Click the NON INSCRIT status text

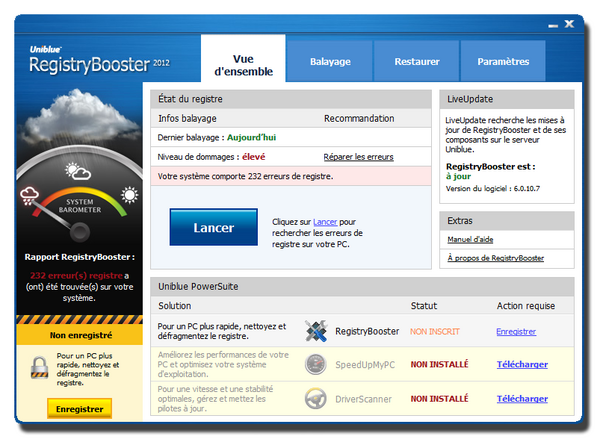pos(435,332)
